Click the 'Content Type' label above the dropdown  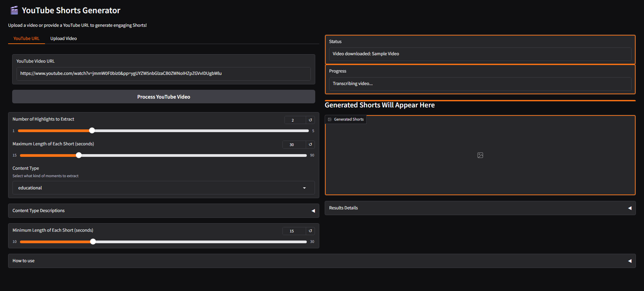pyautogui.click(x=26, y=168)
